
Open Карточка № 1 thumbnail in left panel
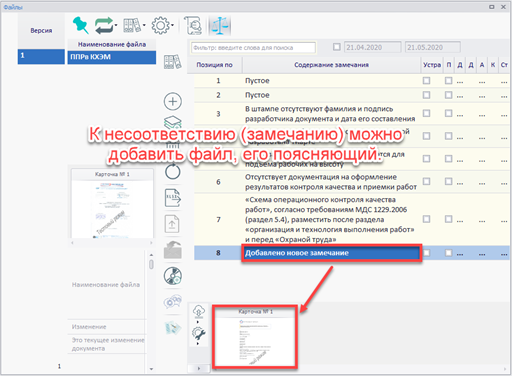click(112, 203)
